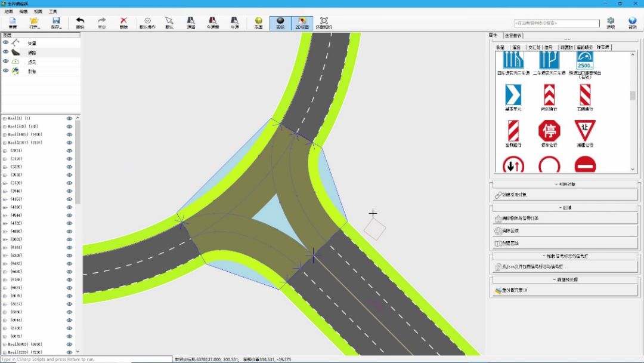Toggle visibility of the third layer row
644x363 pixels.
point(6,61)
